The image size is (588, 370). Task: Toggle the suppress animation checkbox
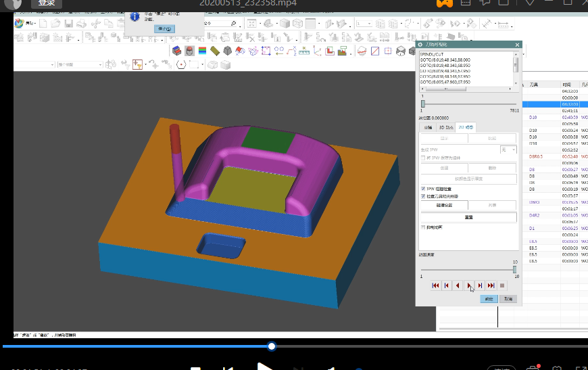[x=423, y=227]
